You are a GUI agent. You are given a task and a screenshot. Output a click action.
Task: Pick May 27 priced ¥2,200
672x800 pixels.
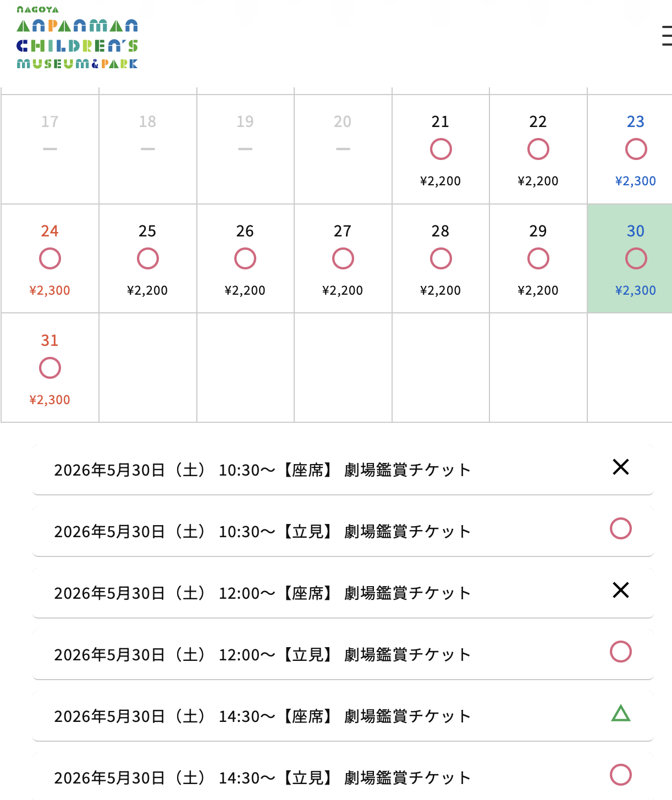coord(343,258)
